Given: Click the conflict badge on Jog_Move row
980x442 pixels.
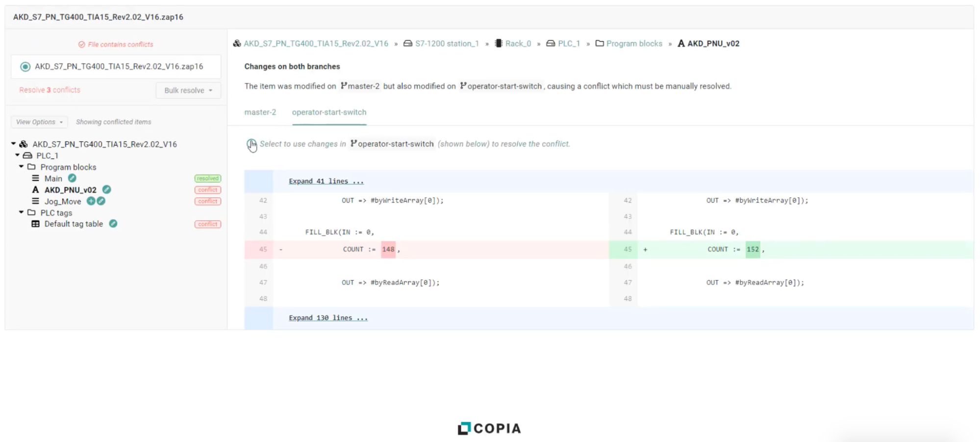Looking at the screenshot, I should [x=207, y=201].
